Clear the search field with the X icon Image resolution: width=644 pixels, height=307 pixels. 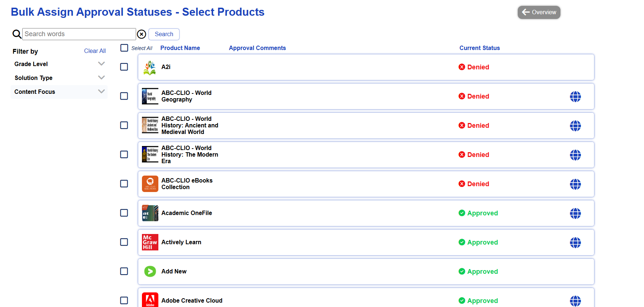[x=142, y=34]
